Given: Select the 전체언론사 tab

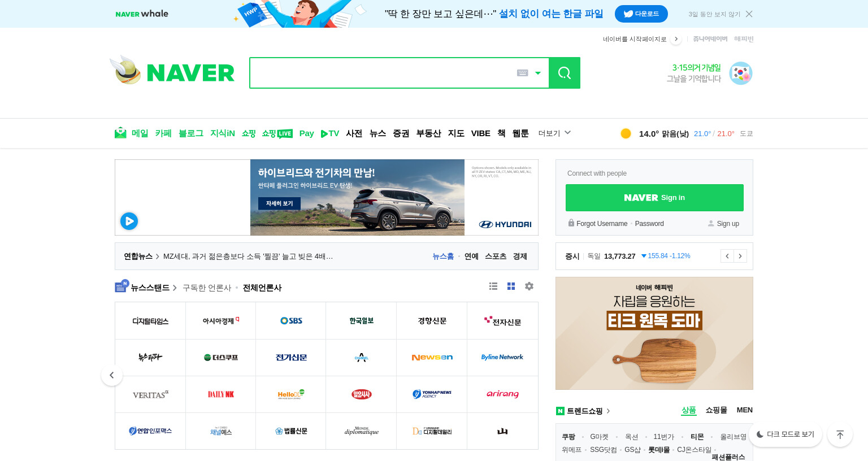Looking at the screenshot, I should pos(262,288).
